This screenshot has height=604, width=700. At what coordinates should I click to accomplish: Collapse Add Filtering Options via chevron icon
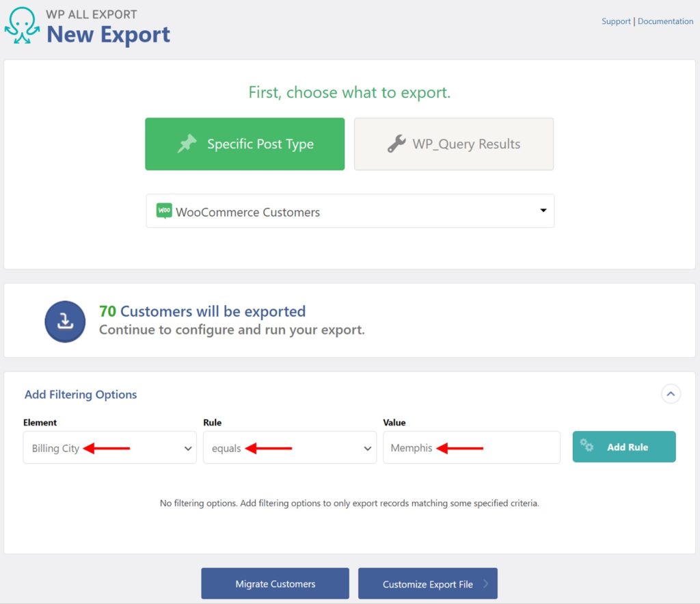[671, 394]
